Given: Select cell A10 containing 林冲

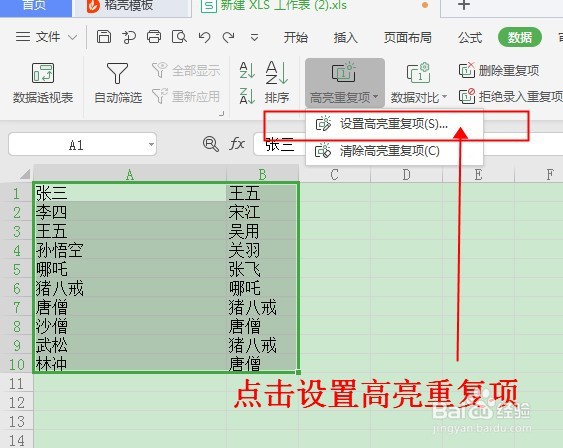Looking at the screenshot, I should point(130,364).
